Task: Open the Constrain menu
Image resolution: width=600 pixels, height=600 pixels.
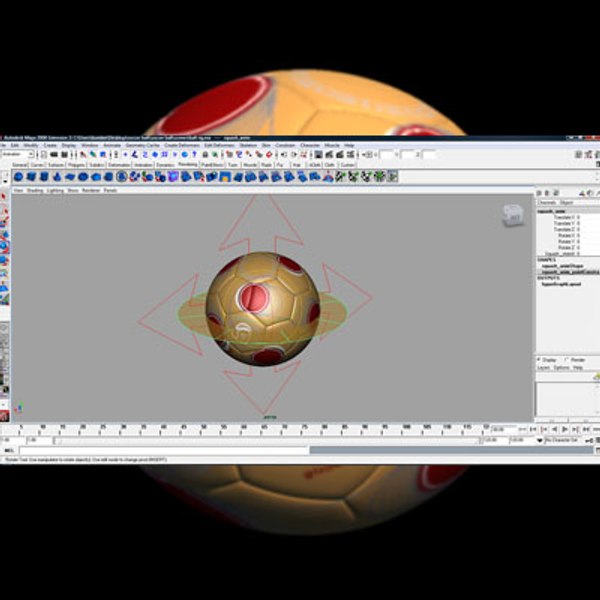Action: (285, 145)
